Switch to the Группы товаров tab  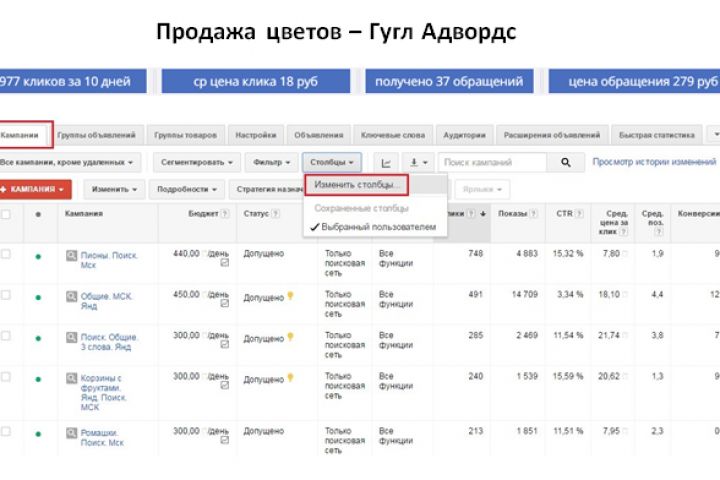coord(186,135)
